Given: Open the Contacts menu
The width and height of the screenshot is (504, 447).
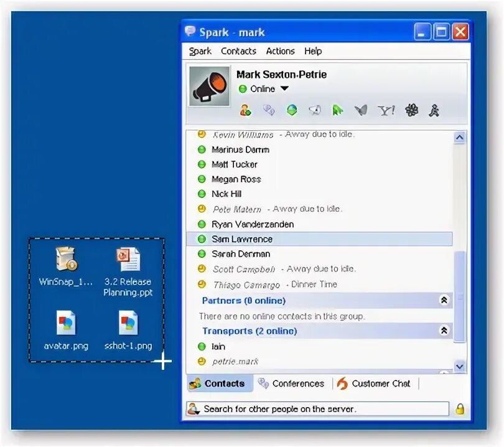Looking at the screenshot, I should (x=238, y=51).
